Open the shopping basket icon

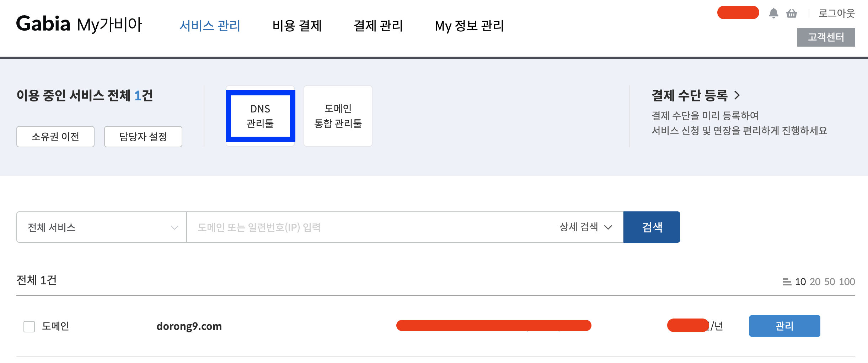tap(792, 14)
